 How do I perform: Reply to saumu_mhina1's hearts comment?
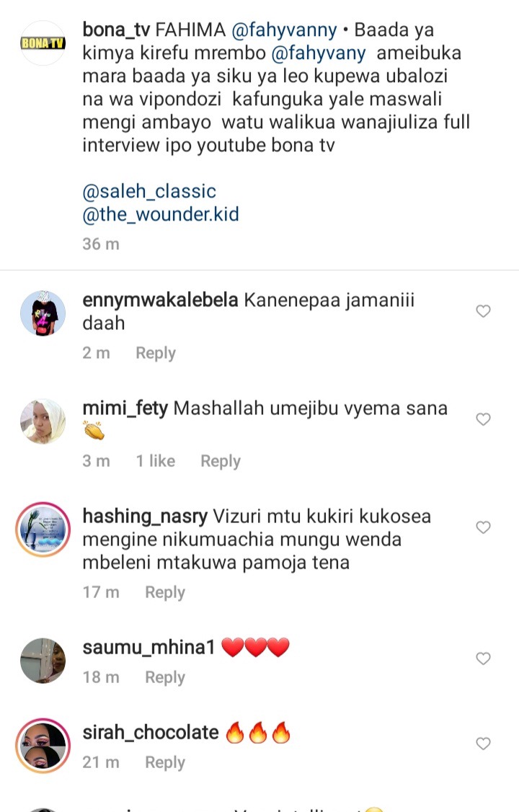click(165, 677)
